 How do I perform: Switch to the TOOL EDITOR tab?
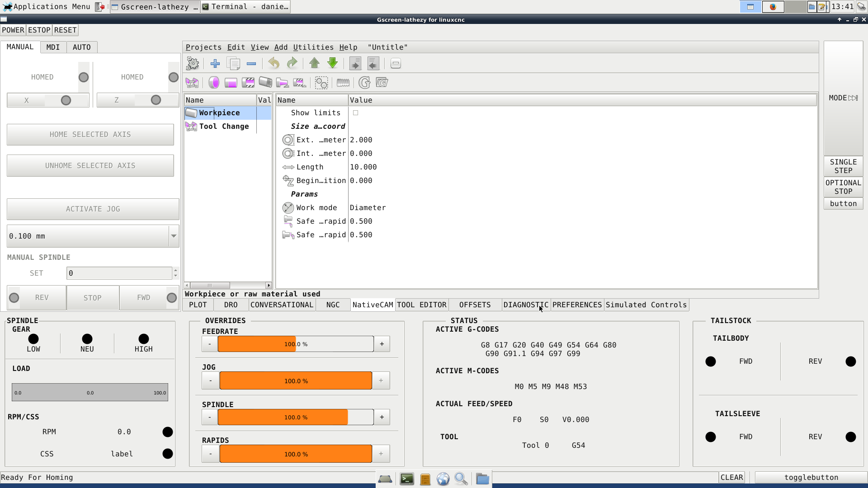pos(421,305)
